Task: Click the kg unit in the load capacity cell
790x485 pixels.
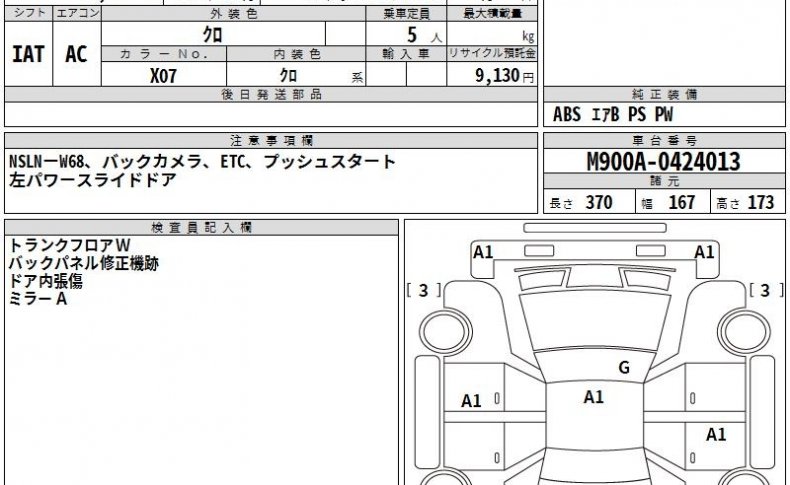Action: [x=528, y=37]
